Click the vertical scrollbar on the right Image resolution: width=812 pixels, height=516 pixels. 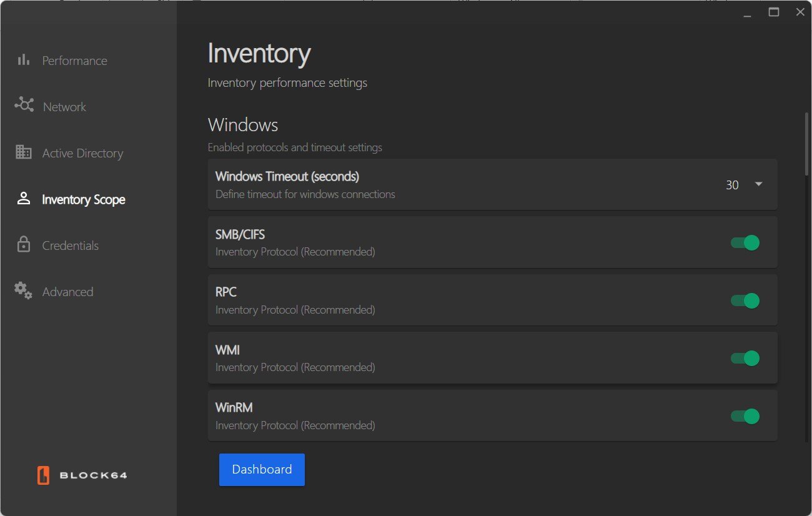click(806, 144)
